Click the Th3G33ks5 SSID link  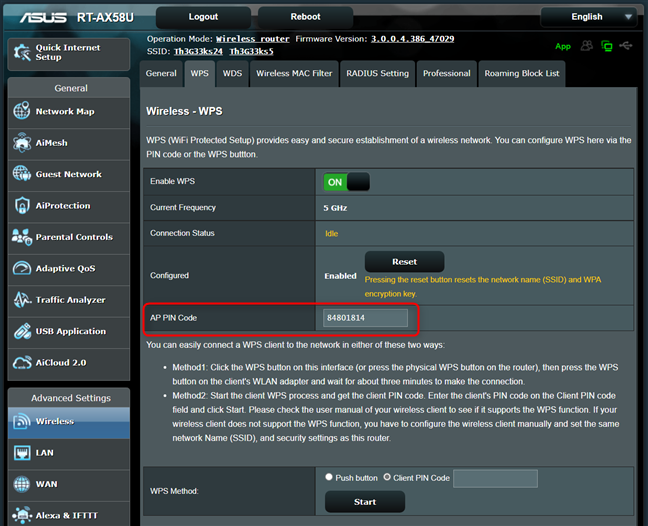pos(251,51)
